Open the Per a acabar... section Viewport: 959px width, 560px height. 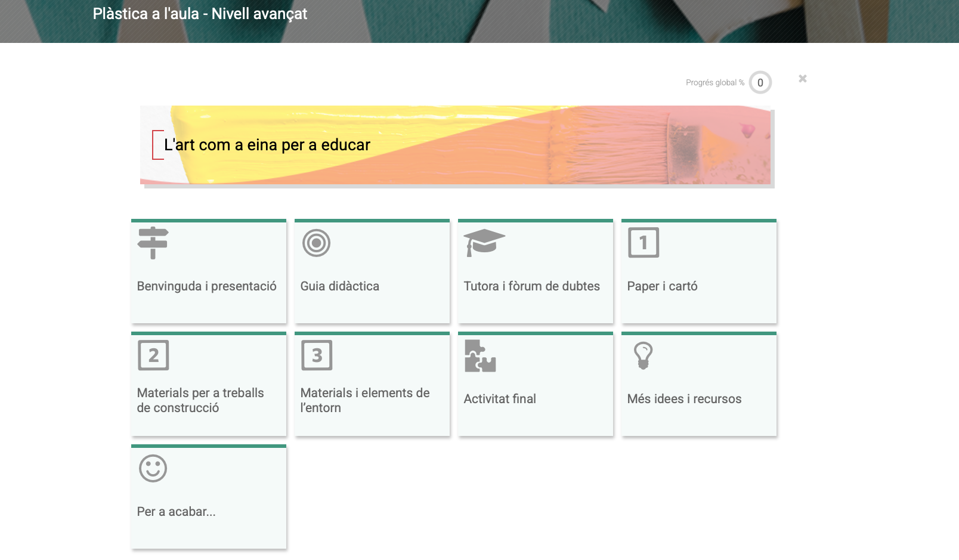tap(176, 512)
